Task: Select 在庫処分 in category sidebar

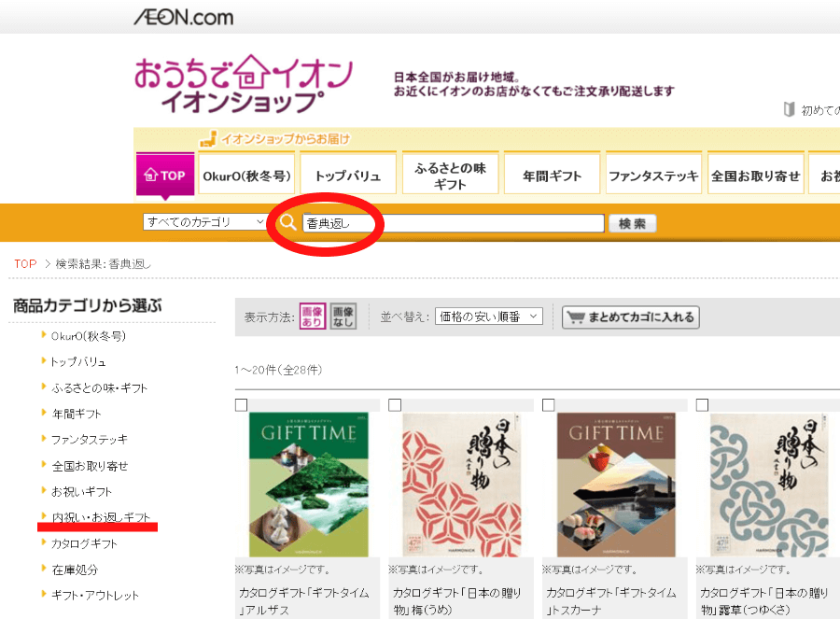Action: [75, 570]
